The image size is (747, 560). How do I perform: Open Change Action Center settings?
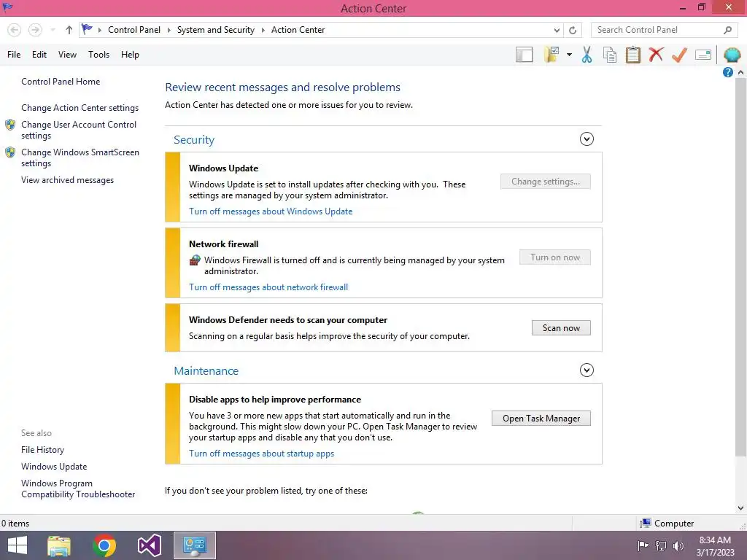tap(80, 108)
